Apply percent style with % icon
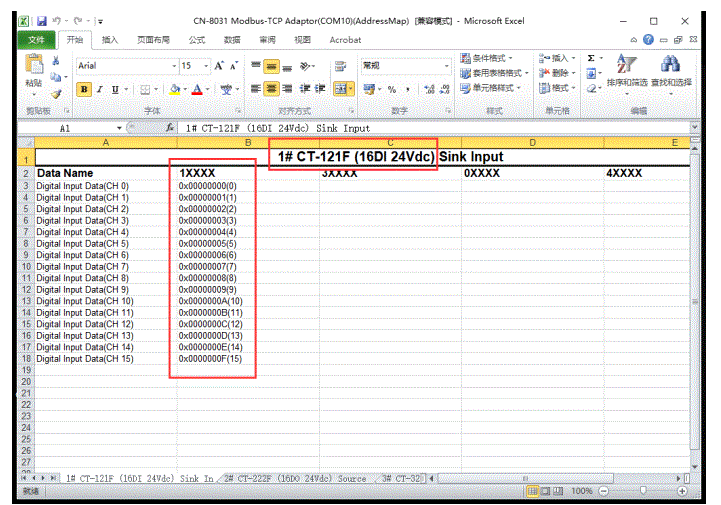721x505 pixels. tap(392, 89)
